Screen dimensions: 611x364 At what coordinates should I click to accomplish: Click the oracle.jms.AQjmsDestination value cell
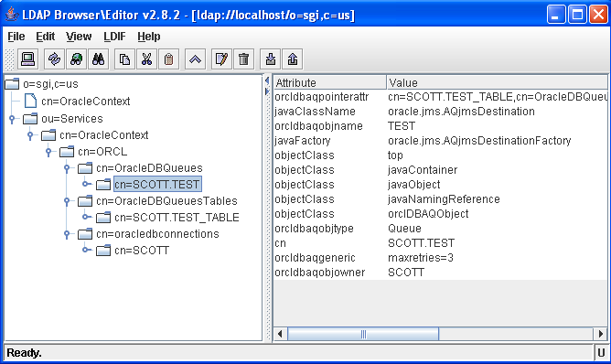(498, 112)
